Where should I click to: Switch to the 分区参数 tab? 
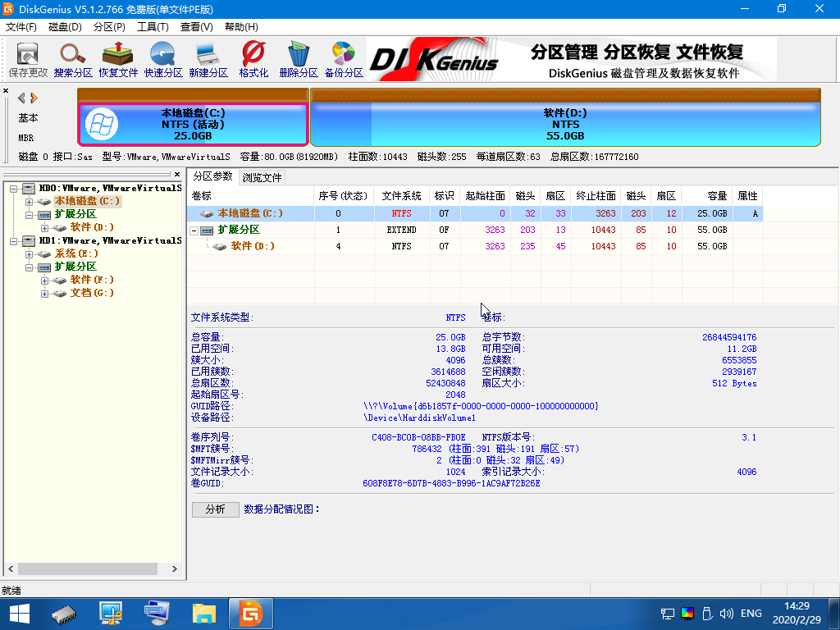(x=212, y=176)
